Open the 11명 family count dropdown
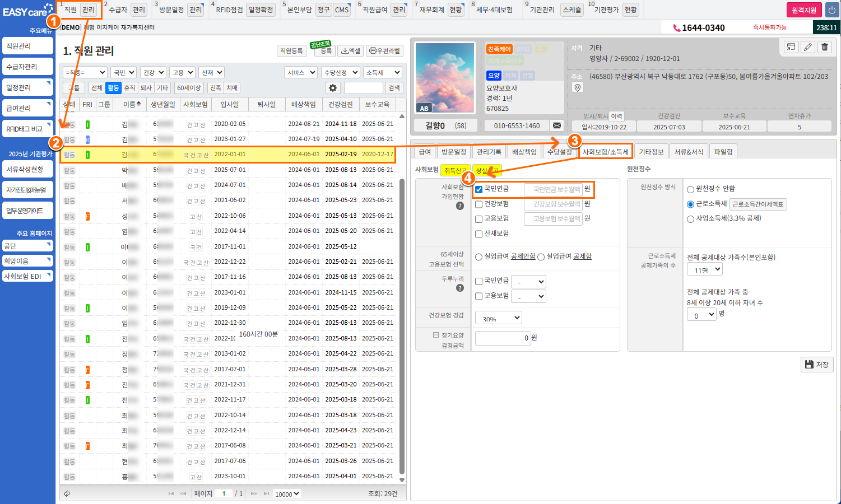The image size is (841, 504). 704,269
